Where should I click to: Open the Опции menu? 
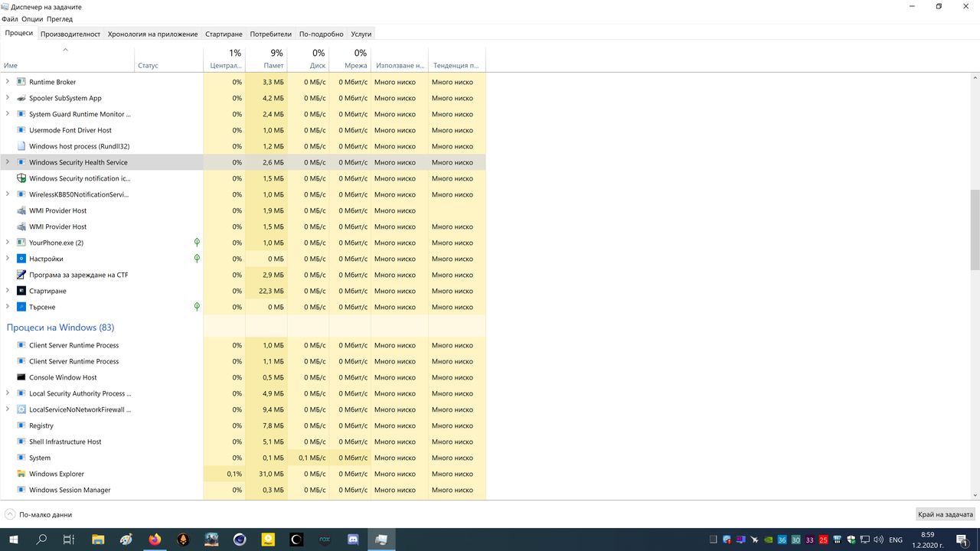[32, 18]
